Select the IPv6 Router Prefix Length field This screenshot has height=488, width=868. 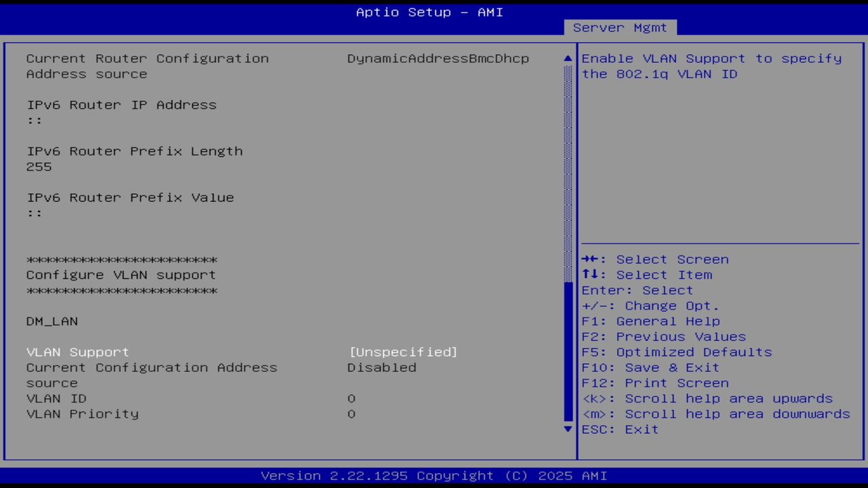tap(134, 150)
